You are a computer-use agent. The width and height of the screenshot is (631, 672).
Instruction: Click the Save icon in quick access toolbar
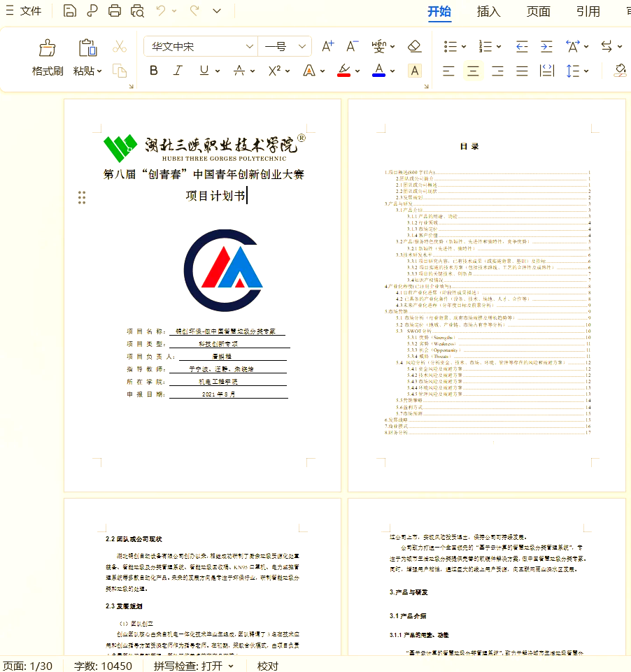pos(69,10)
